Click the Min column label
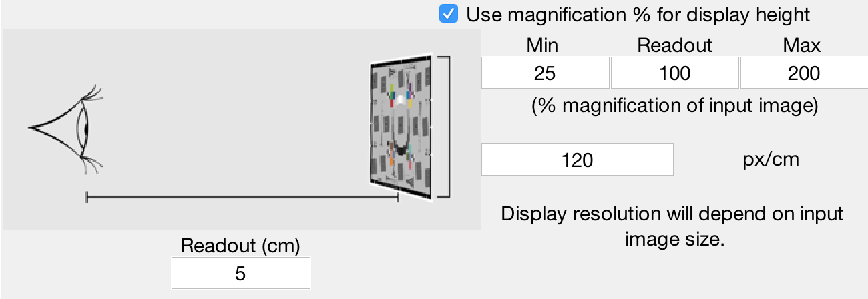Viewport: 868px width, 299px height. 543,45
